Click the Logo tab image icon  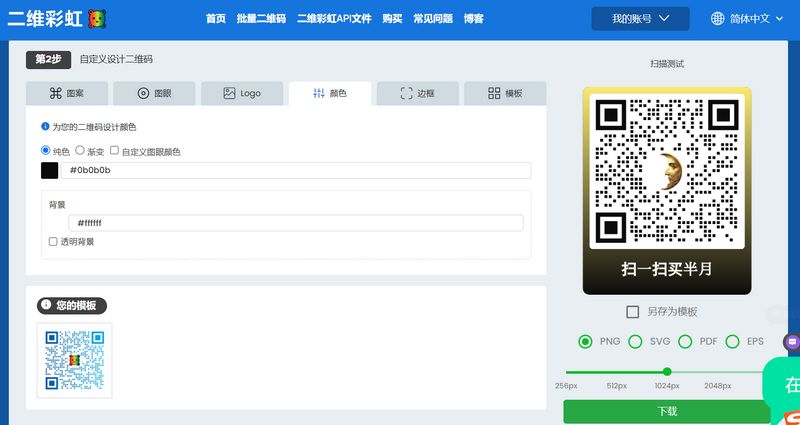click(x=229, y=93)
